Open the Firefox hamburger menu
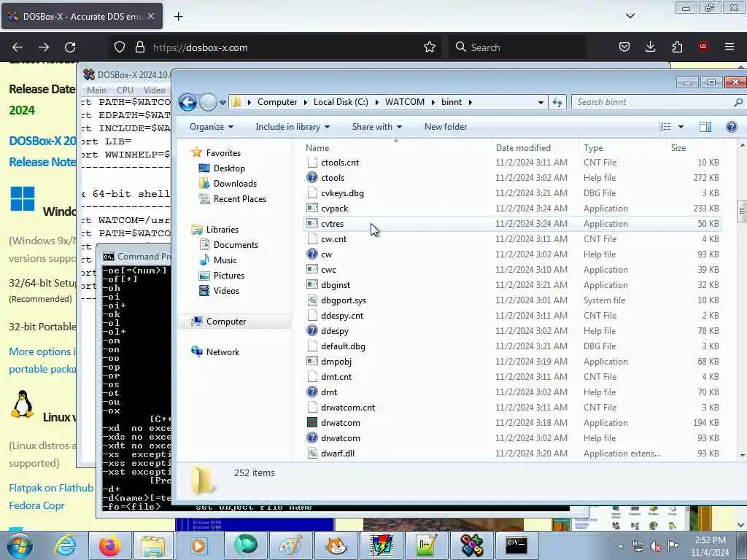This screenshot has height=560, width=747. [729, 47]
